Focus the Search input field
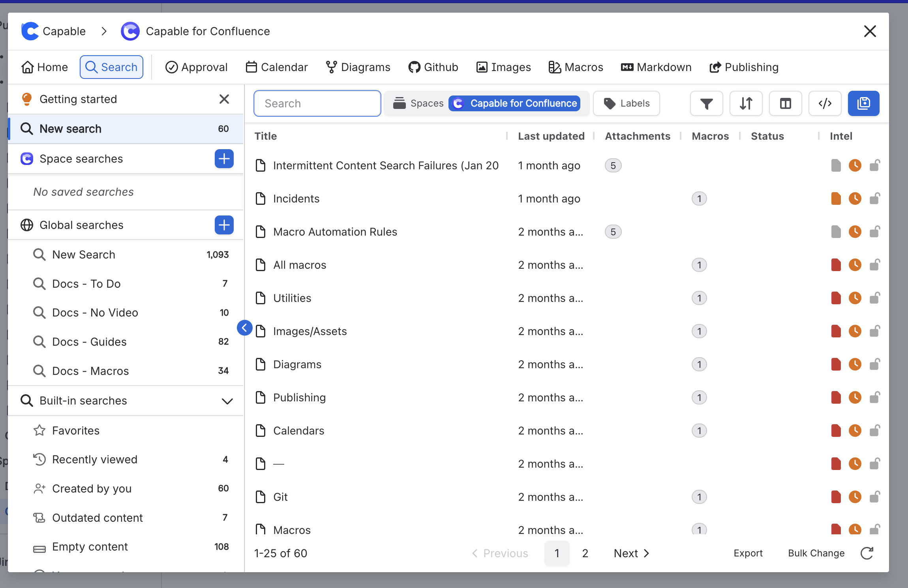The width and height of the screenshot is (908, 588). pos(317,103)
